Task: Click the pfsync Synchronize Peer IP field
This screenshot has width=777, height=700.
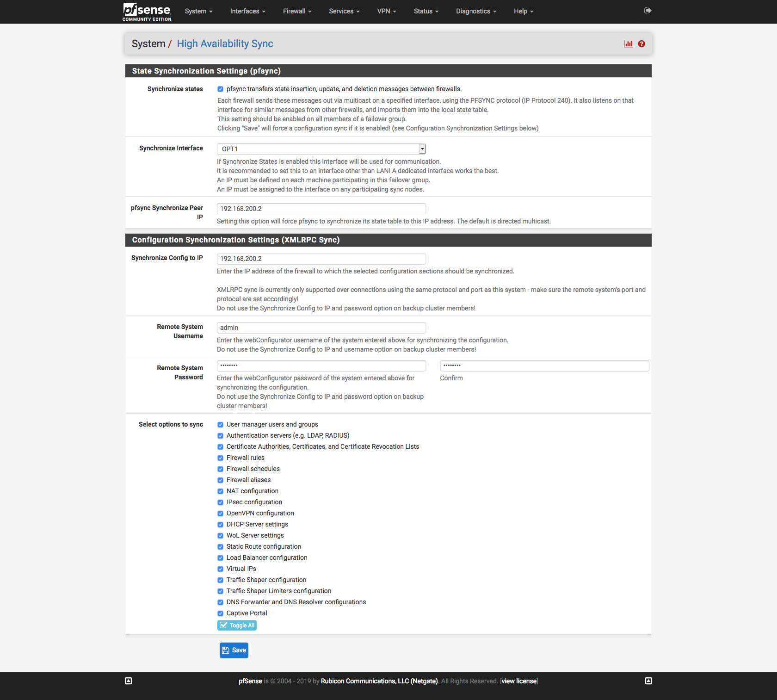Action: click(x=321, y=209)
